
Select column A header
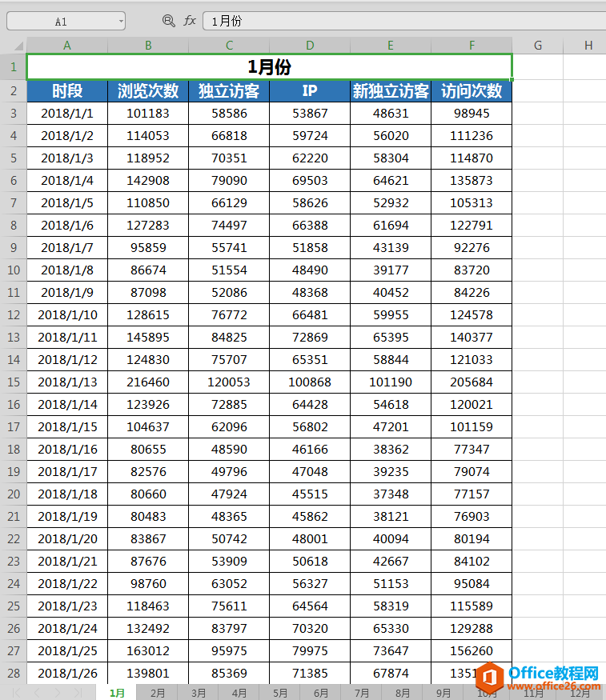(67, 46)
